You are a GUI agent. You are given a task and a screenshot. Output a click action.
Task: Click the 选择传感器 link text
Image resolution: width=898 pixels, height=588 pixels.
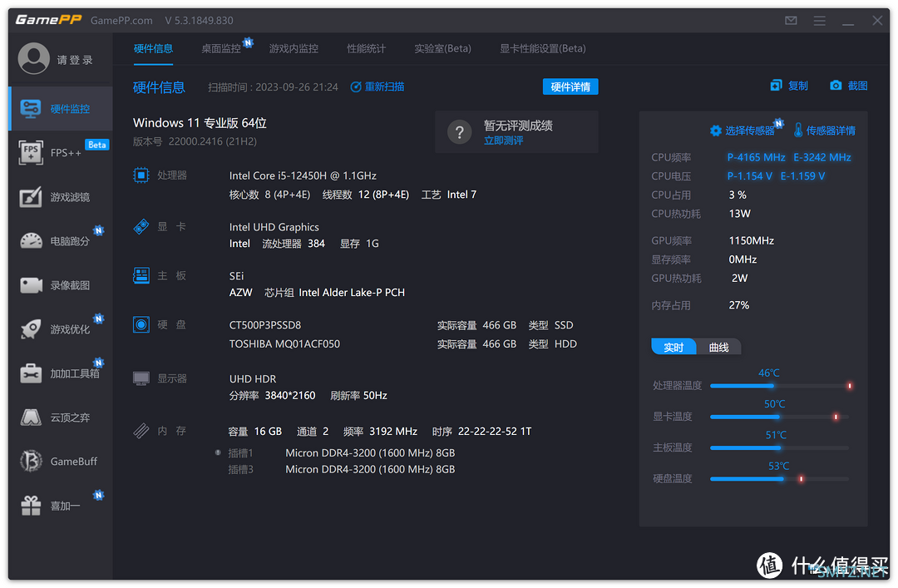click(750, 131)
